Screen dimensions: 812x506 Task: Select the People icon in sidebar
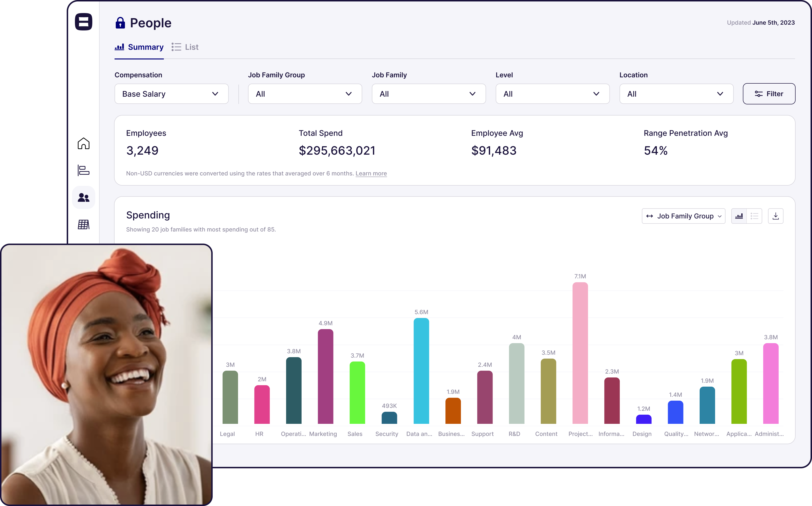click(x=83, y=197)
